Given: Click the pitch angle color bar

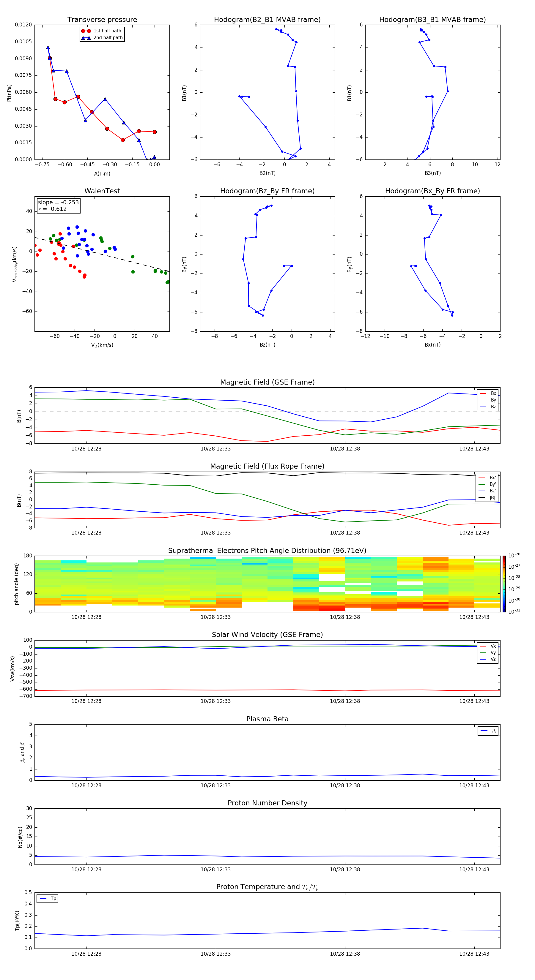Looking at the screenshot, I should [x=504, y=584].
